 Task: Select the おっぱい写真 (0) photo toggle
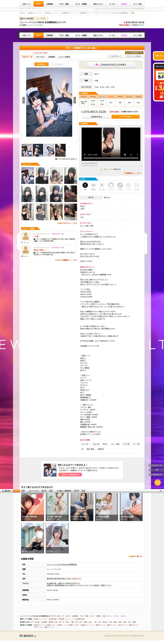pos(57,64)
